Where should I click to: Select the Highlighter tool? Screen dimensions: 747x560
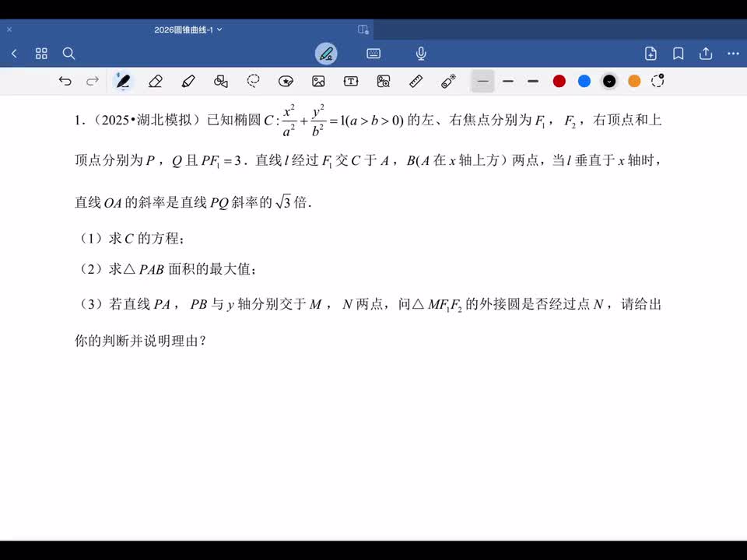(188, 82)
